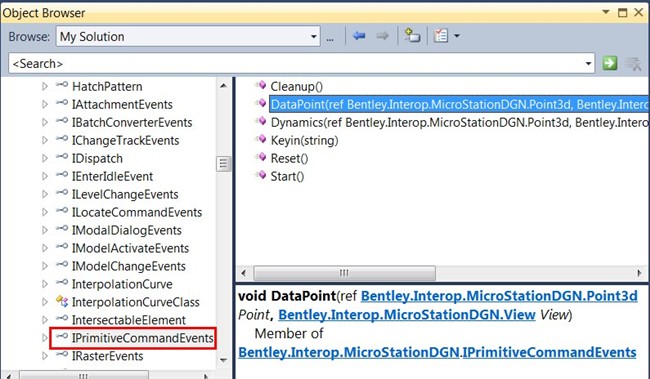
Task: Click Edit Custom Component Set ellipsis
Action: pyautogui.click(x=330, y=39)
